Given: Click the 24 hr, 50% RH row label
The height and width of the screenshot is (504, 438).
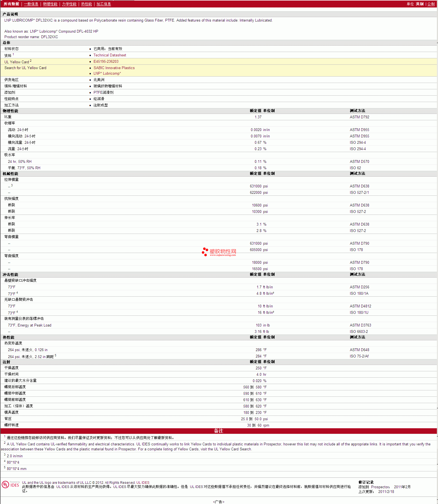Looking at the screenshot, I should click(20, 162).
